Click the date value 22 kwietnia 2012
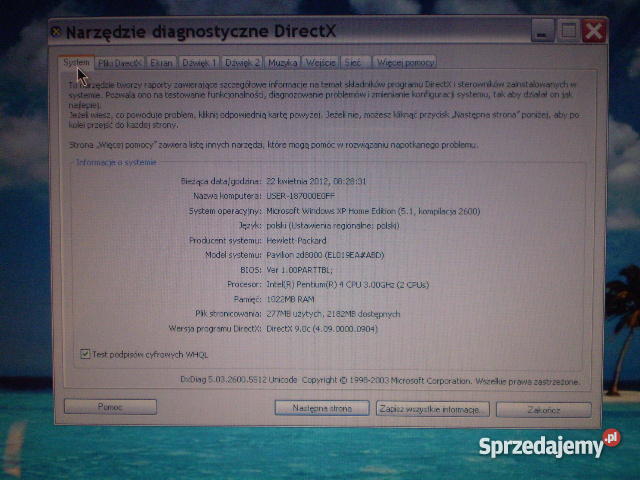 pyautogui.click(x=316, y=181)
